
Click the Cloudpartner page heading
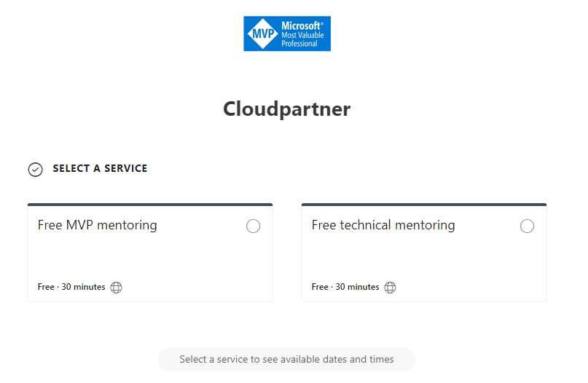point(286,109)
